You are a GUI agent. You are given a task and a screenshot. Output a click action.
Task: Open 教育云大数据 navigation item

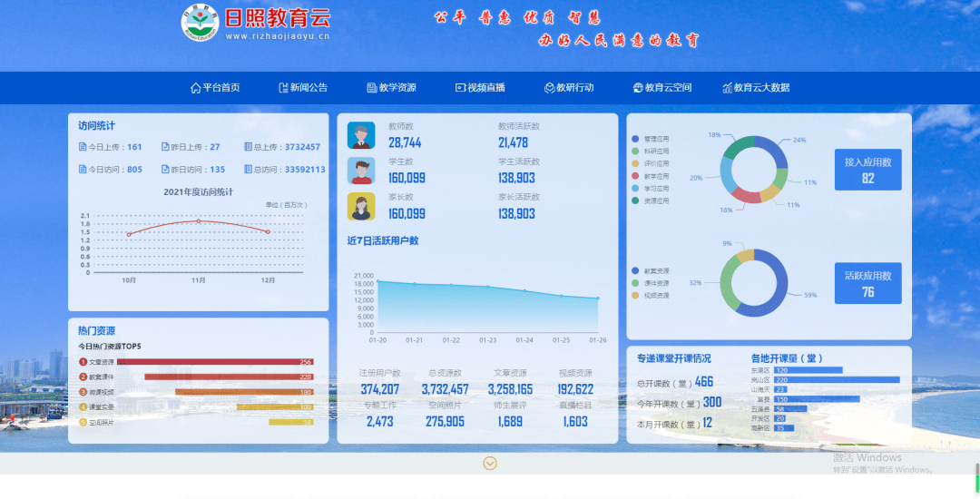[x=756, y=88]
